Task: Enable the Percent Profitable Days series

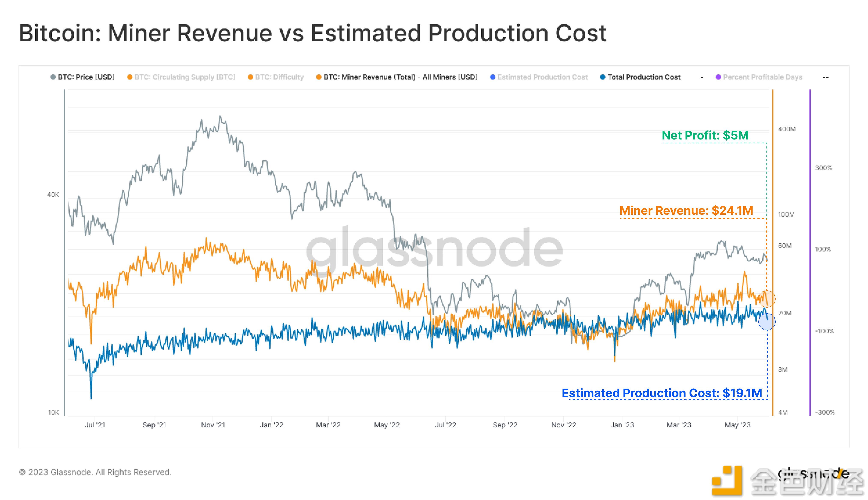Action: (759, 77)
